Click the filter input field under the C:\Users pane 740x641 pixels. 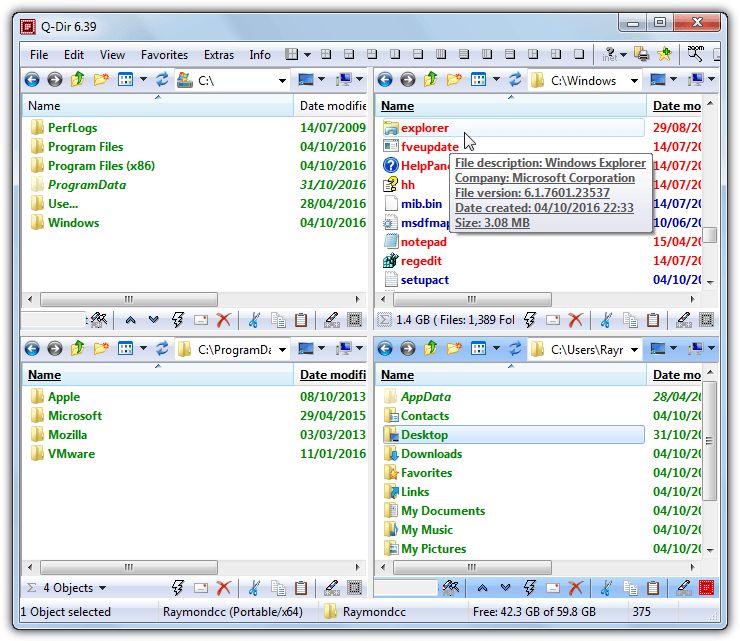click(405, 588)
